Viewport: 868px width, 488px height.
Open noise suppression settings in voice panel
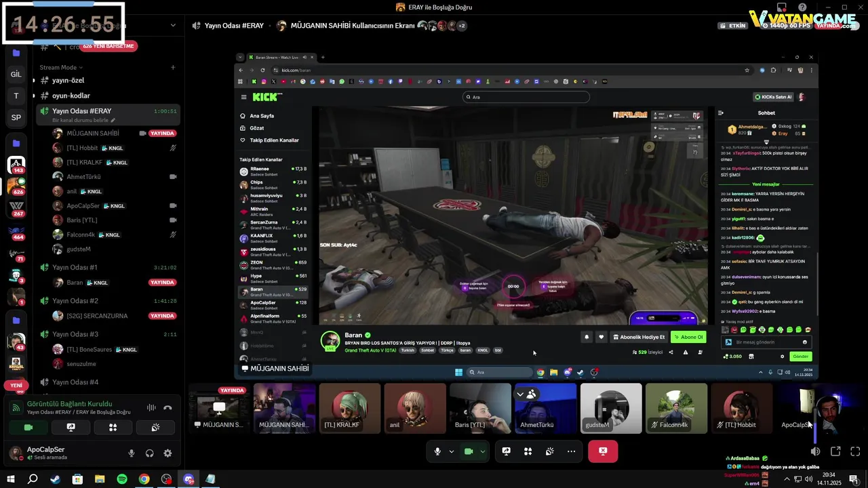pyautogui.click(x=151, y=407)
